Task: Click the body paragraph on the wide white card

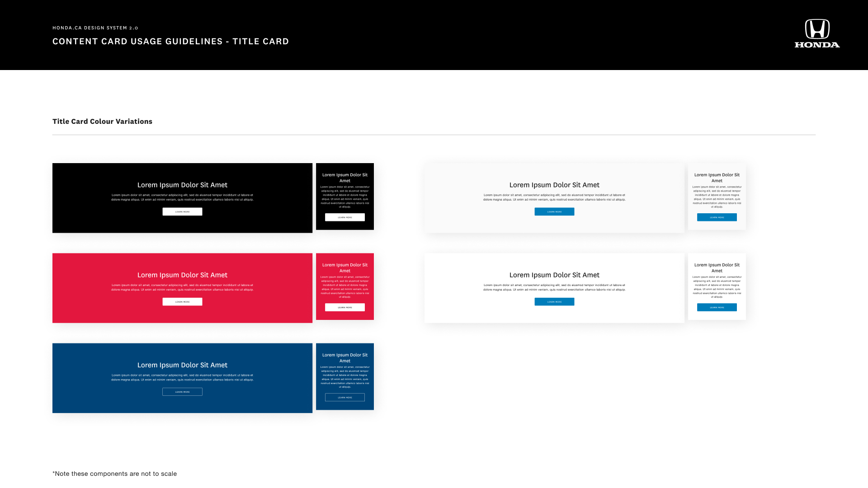Action: [x=554, y=287]
